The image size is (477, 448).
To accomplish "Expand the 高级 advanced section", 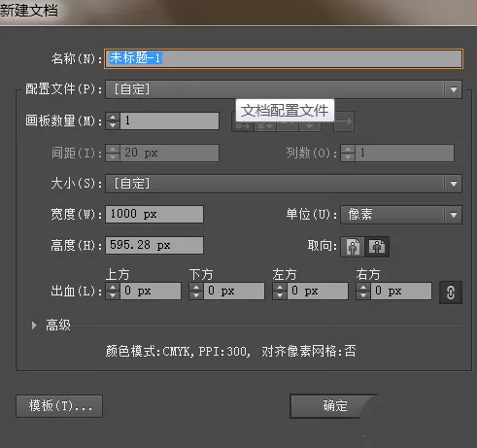I will pos(34,325).
